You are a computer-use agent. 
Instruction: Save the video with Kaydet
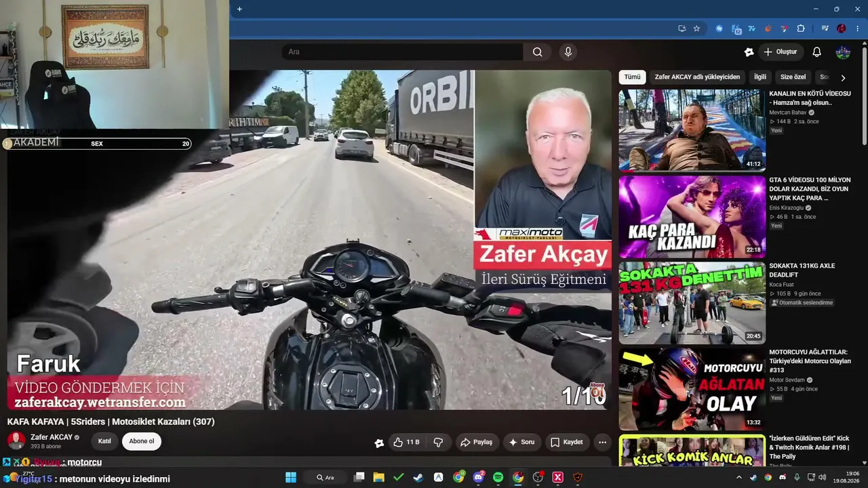click(x=566, y=442)
